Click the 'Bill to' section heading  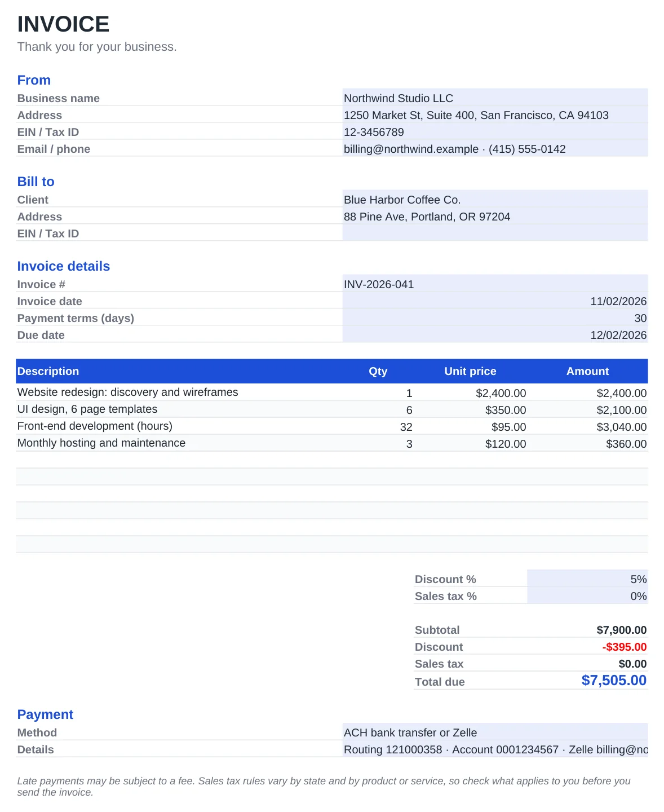(x=36, y=182)
